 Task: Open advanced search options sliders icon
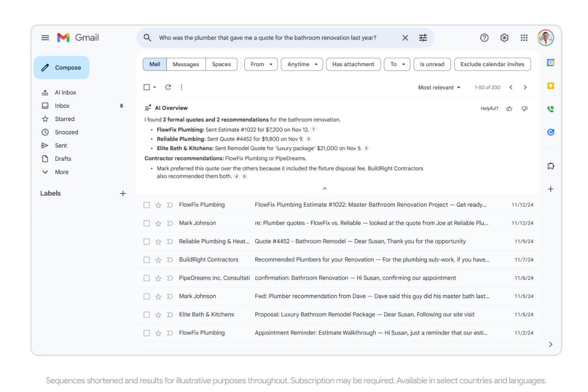click(x=423, y=38)
